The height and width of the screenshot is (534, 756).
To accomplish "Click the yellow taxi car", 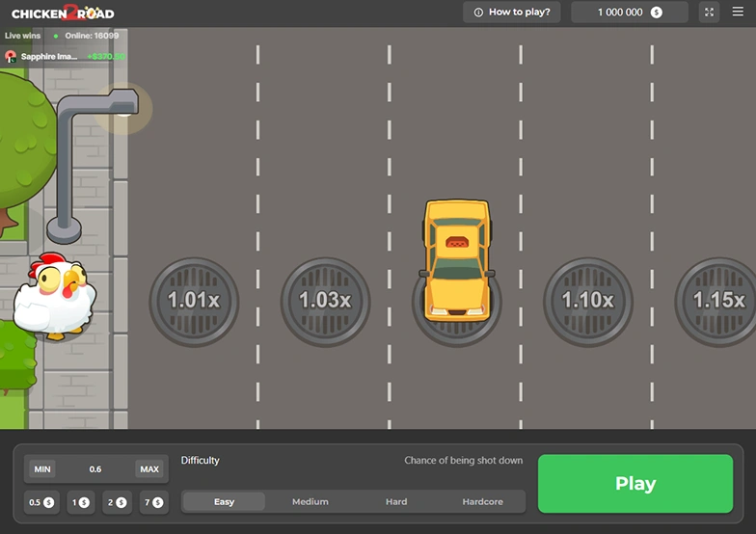I will [457, 260].
